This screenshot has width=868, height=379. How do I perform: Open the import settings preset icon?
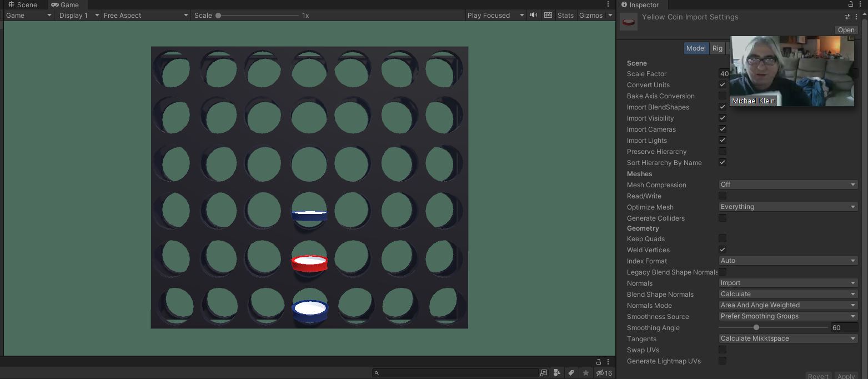[x=847, y=17]
